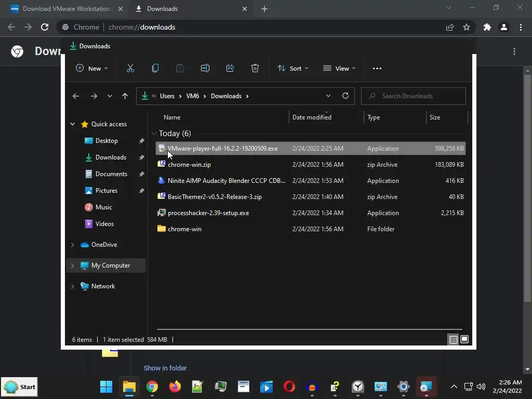Select the chrome-win folder
The width and height of the screenshot is (532, 399).
pos(311,229)
